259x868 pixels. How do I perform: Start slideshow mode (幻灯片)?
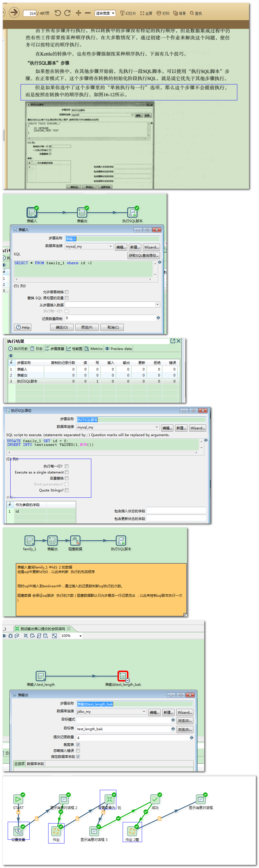(128, 13)
